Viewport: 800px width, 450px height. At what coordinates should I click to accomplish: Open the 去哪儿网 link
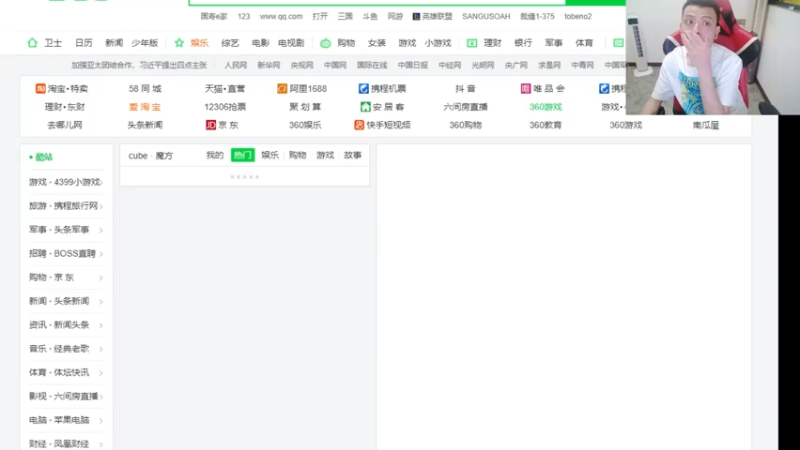pos(65,125)
